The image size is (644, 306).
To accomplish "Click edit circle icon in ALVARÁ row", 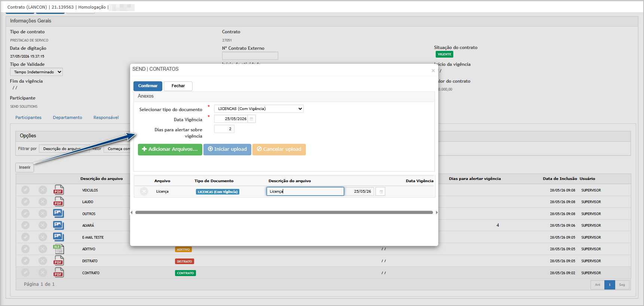I will [x=25, y=225].
